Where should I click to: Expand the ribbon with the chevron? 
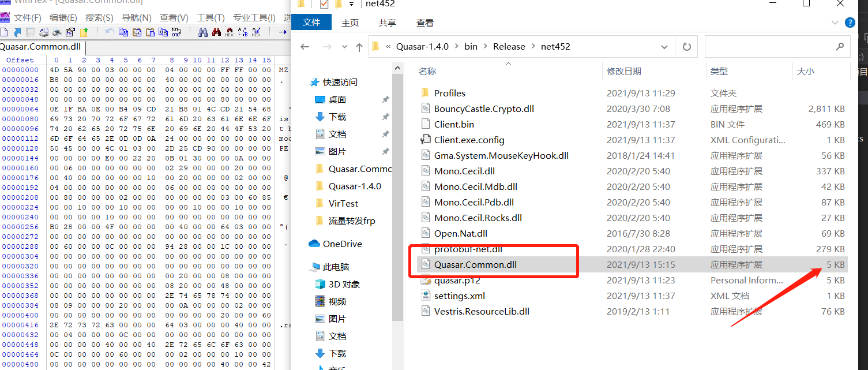[834, 23]
